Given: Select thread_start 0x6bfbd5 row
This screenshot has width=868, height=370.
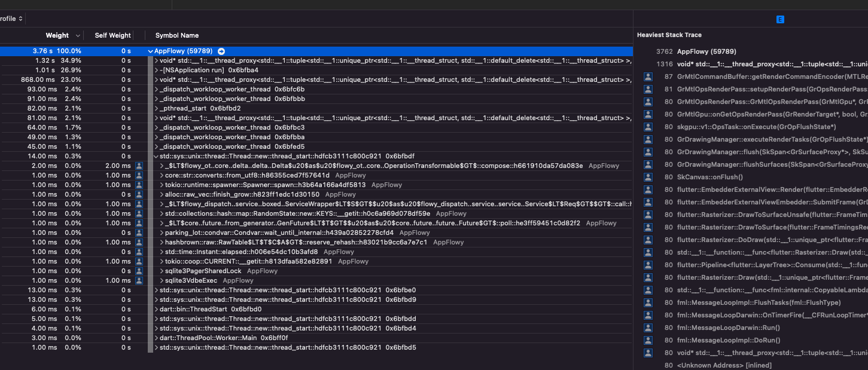Looking at the screenshot, I should [x=316, y=348].
